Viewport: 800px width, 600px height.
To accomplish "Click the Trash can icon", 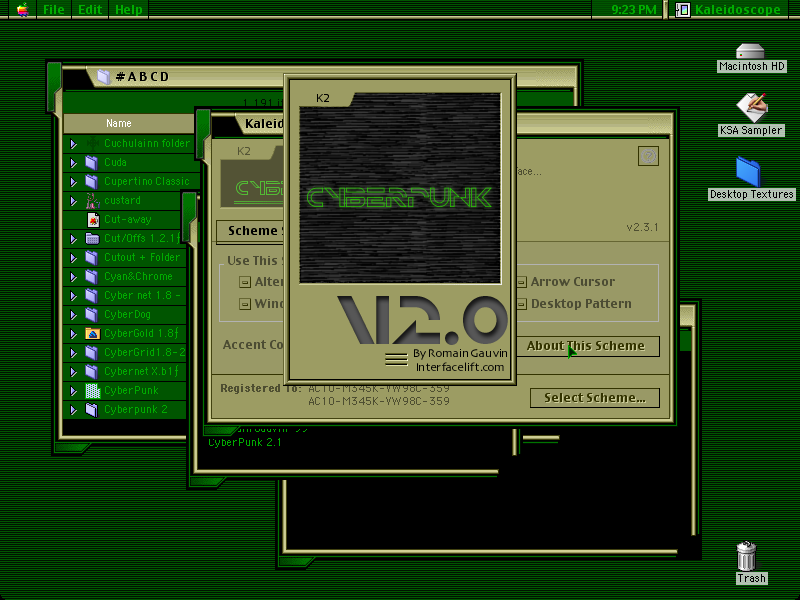I will [746, 556].
